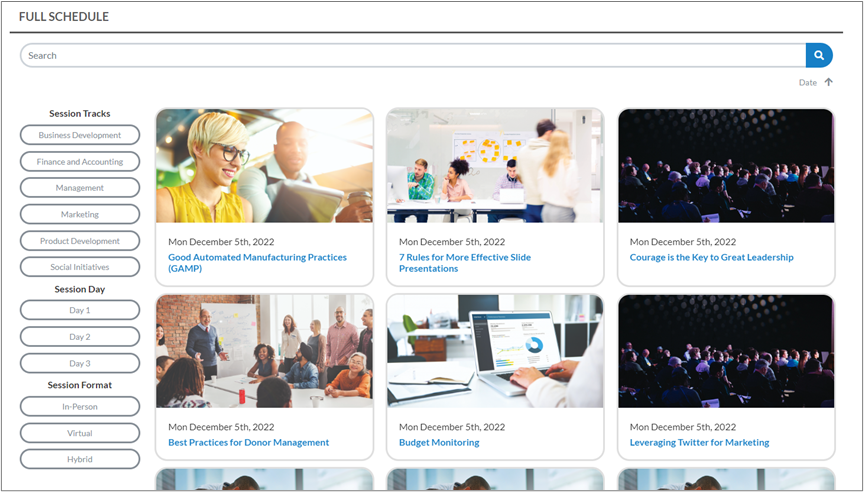Sort sessions by the Date label
864x492 pixels.
(807, 82)
